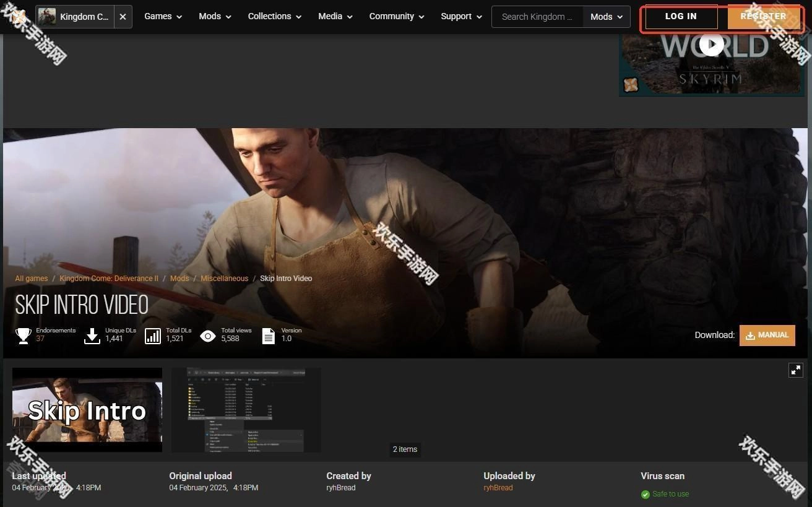Open the Games dropdown menu
The image size is (812, 507).
[x=163, y=17]
